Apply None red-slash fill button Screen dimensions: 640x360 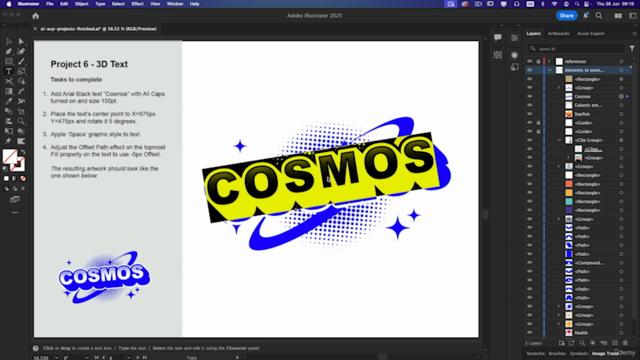click(x=23, y=178)
